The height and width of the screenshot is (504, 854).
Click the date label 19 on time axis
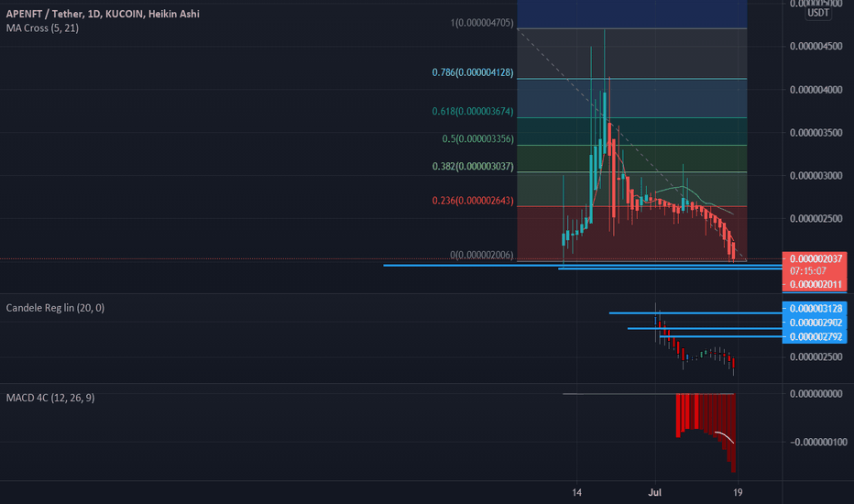click(738, 493)
